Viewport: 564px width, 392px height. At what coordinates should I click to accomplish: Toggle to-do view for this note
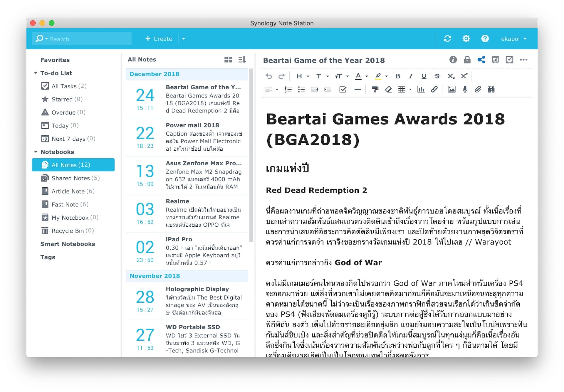(509, 60)
